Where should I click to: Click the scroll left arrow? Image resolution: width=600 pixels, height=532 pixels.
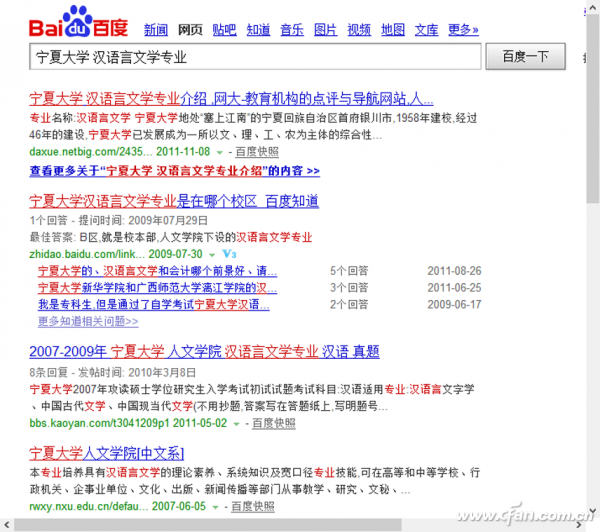click(x=7, y=525)
